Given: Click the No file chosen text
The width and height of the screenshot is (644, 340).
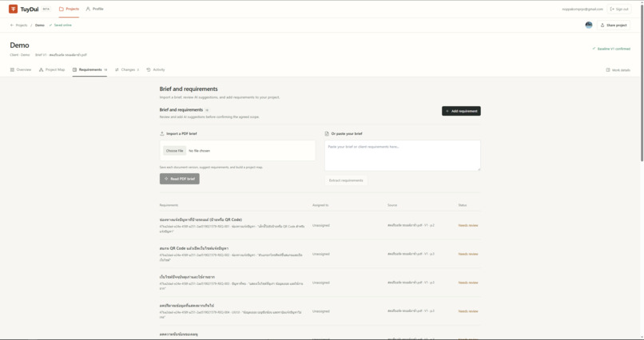Looking at the screenshot, I should [x=199, y=151].
